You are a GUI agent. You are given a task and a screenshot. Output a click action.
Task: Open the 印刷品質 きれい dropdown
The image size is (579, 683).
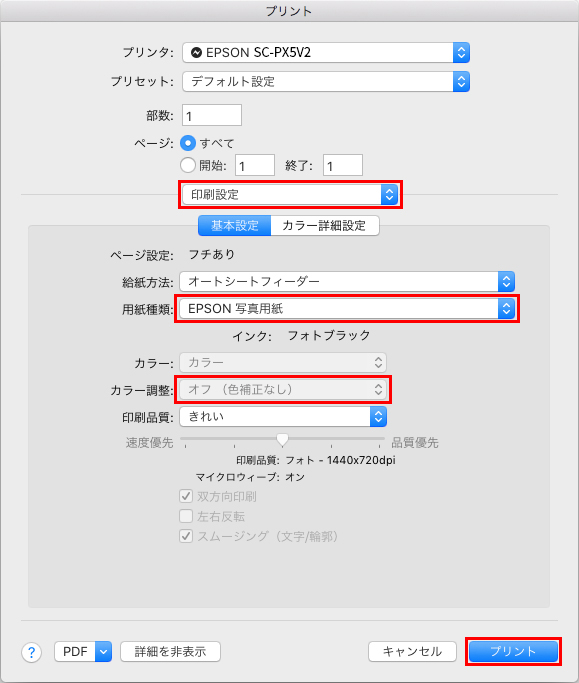(283, 416)
